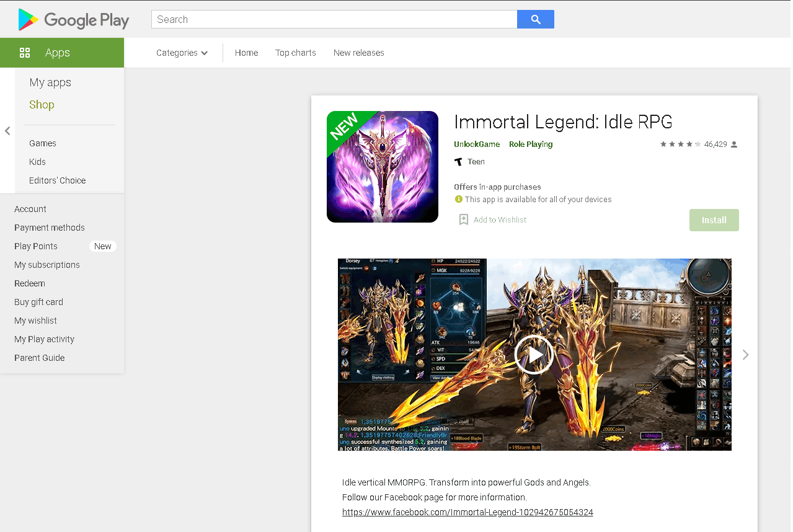This screenshot has height=532, width=793.
Task: Click Offers in-app purchases text
Action: click(x=497, y=187)
